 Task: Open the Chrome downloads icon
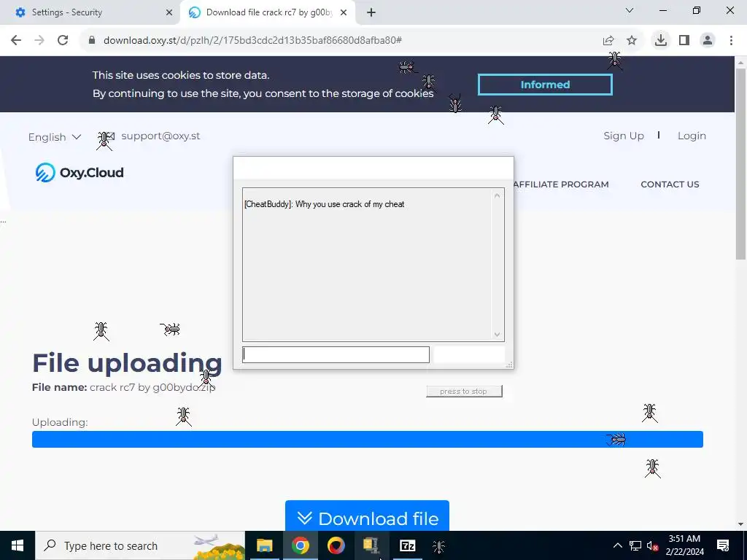pyautogui.click(x=661, y=41)
